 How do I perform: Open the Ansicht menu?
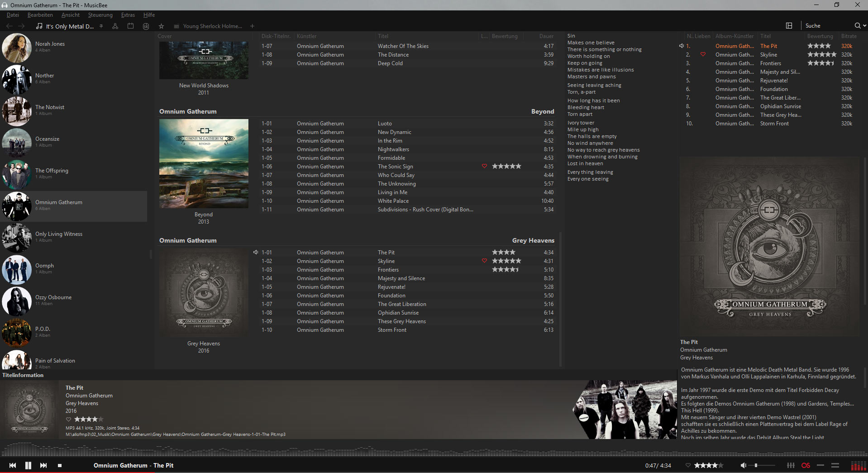pyautogui.click(x=71, y=15)
